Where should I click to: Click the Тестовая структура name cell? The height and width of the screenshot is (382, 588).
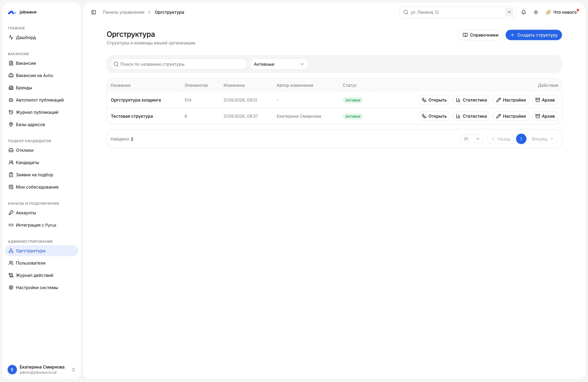tap(132, 116)
